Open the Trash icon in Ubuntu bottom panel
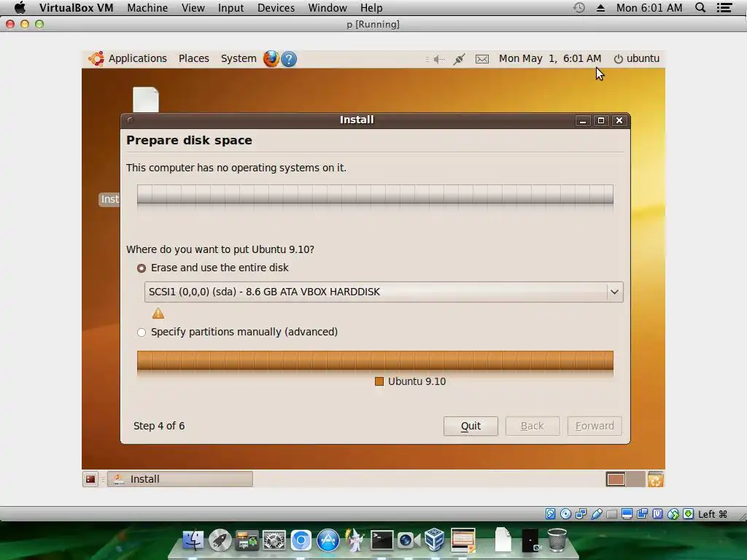The image size is (747, 560). [x=656, y=479]
